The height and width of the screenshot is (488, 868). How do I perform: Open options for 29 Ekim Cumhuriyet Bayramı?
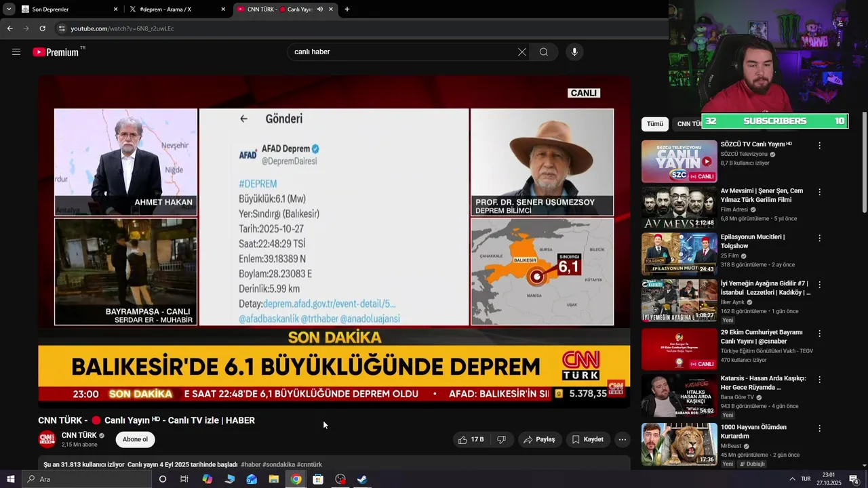819,334
